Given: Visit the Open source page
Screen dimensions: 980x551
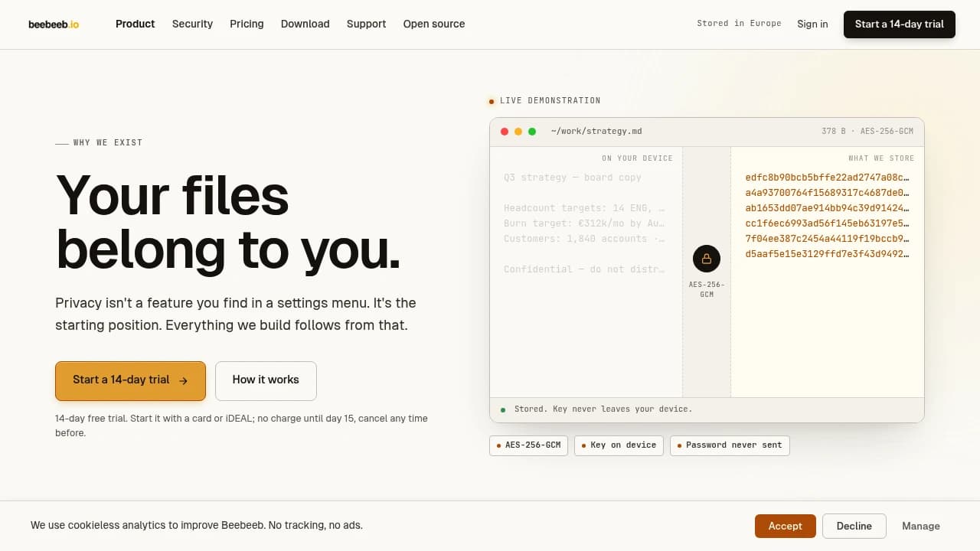Looking at the screenshot, I should pos(434,24).
